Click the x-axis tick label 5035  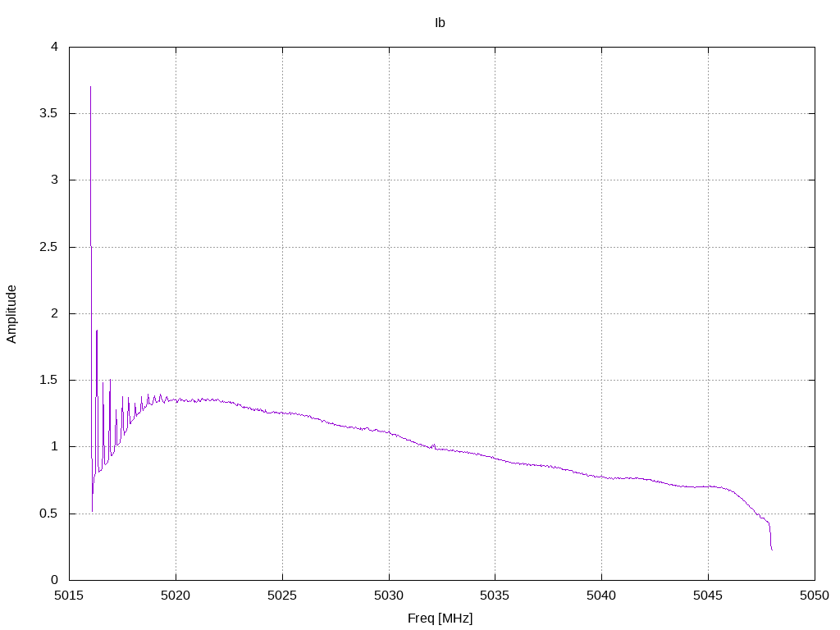[495, 596]
